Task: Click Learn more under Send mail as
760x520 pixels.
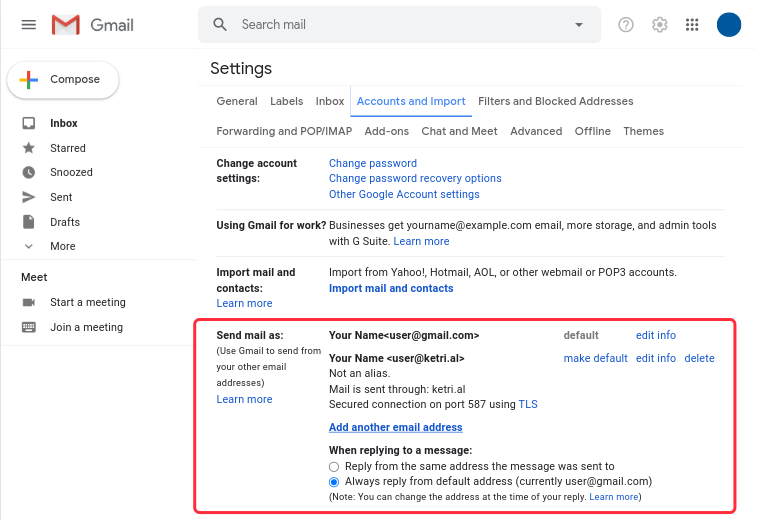Action: [x=244, y=399]
